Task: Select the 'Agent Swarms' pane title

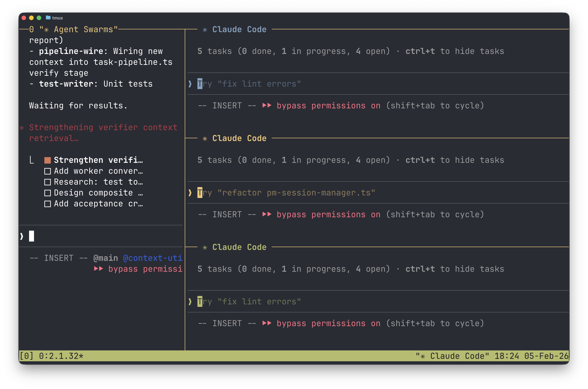Action: [x=78, y=30]
